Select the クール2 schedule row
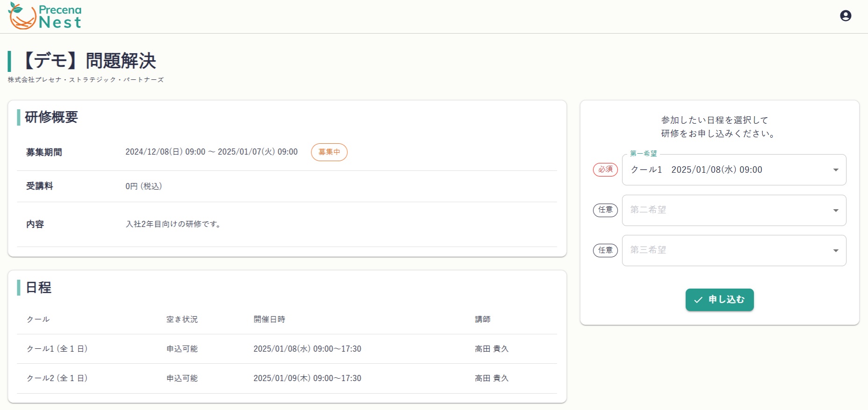 click(287, 378)
